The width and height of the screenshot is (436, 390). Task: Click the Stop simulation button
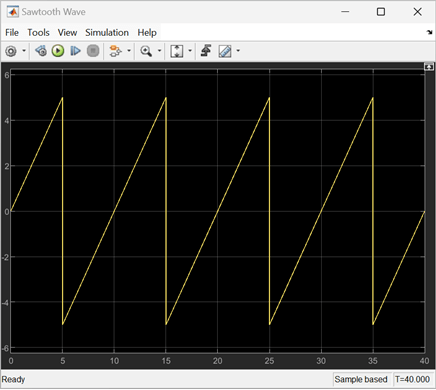[93, 51]
